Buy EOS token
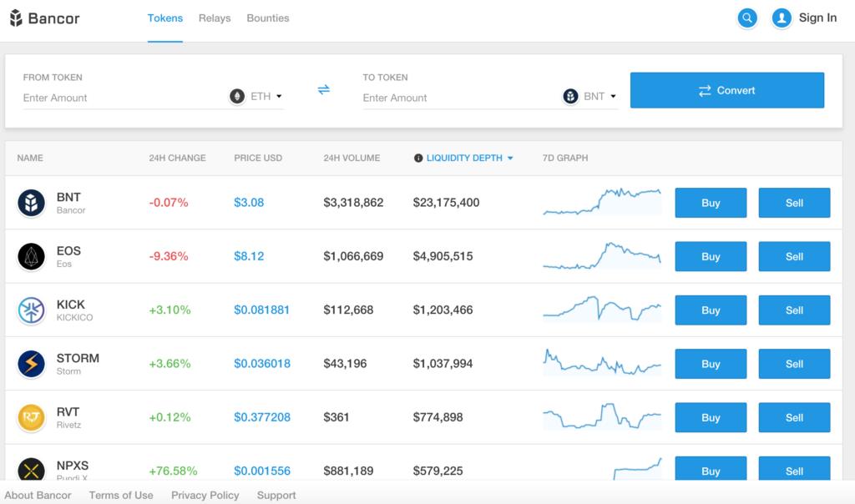Image resolution: width=855 pixels, height=504 pixels. [711, 256]
